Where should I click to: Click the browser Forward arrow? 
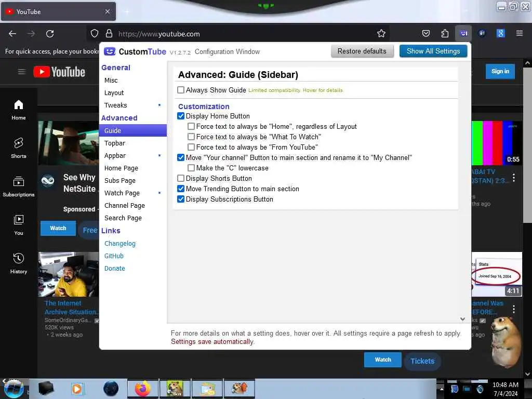(x=31, y=34)
